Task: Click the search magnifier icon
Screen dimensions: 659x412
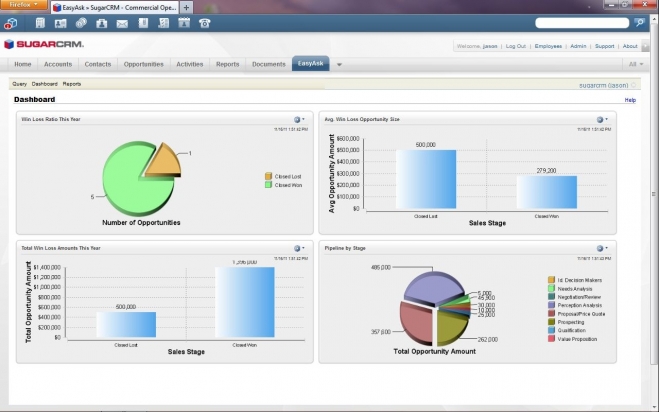Action: (640, 23)
